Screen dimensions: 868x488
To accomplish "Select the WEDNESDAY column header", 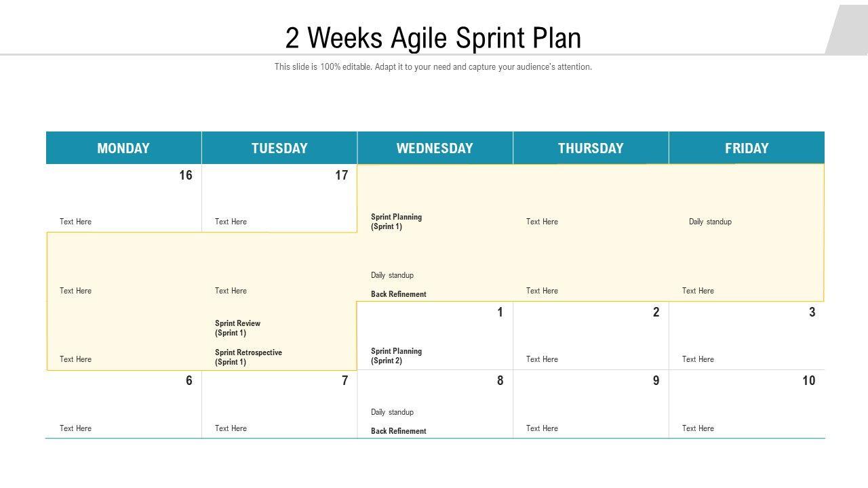I will [x=435, y=148].
